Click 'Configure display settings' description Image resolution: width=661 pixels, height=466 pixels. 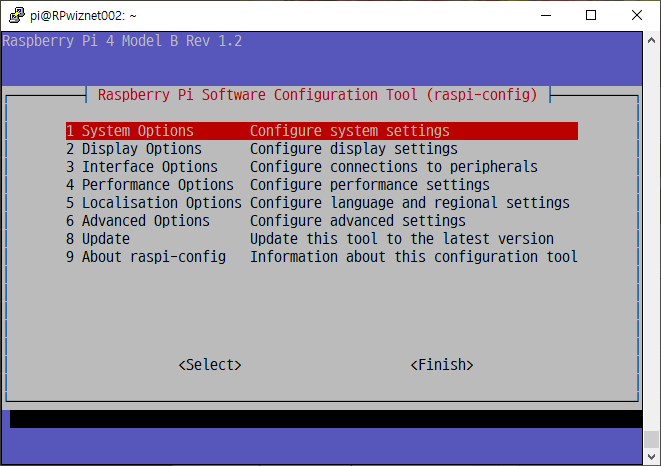pos(354,149)
